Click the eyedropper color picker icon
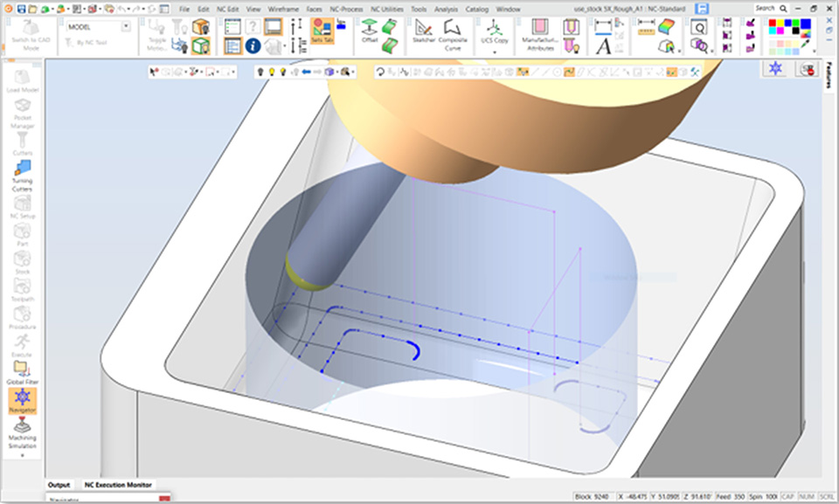 click(806, 44)
